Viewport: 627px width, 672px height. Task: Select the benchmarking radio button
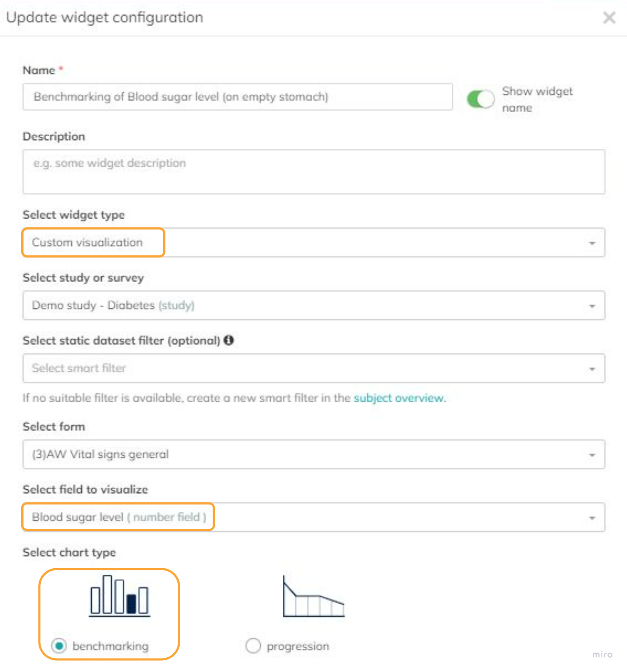(x=59, y=646)
